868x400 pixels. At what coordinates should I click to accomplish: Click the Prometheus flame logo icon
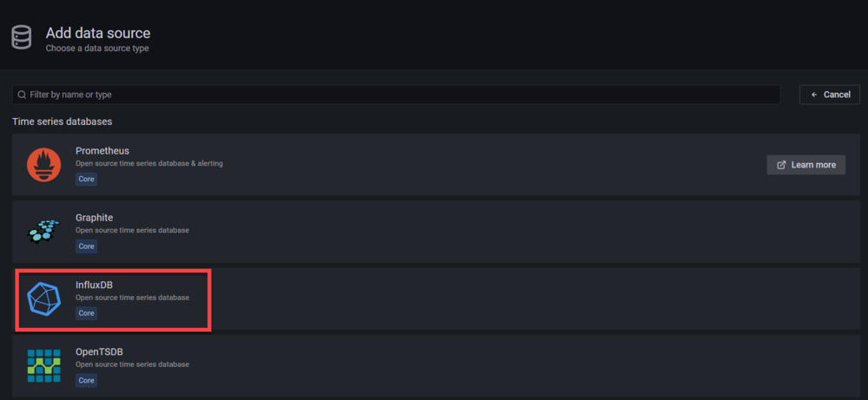43,165
